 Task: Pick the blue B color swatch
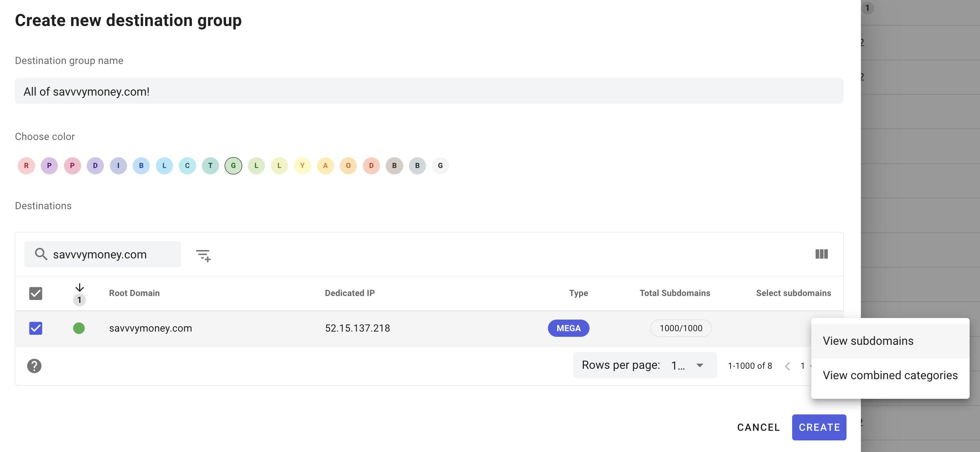click(x=141, y=166)
